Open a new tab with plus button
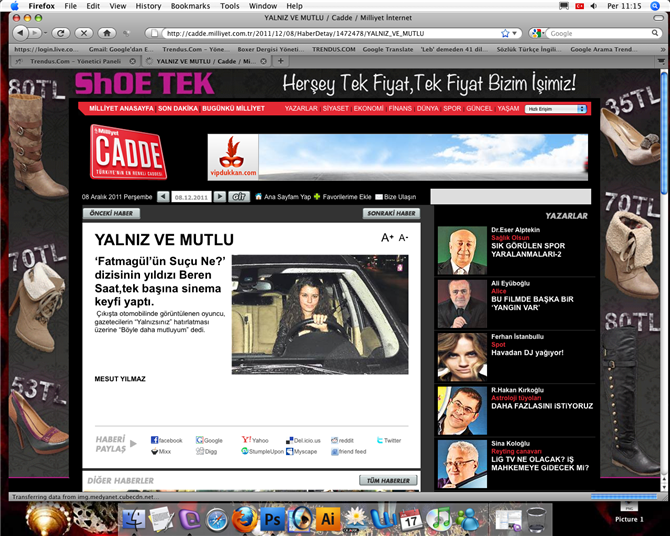Screen dimensions: 670x536 (x=281, y=61)
